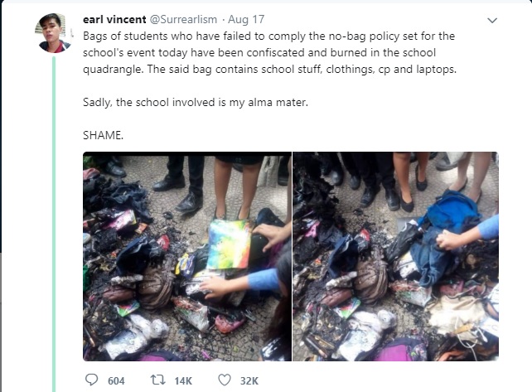
Task: Select the "SHAME." line of text
Action: click(103, 135)
